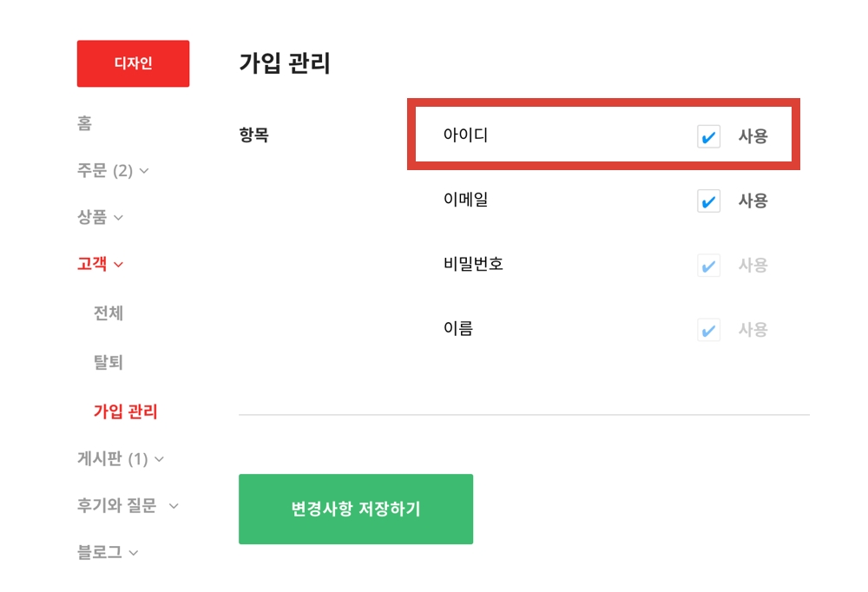868x592 pixels.
Task: Collapse the 고객 menu chevron
Action: coord(119,265)
